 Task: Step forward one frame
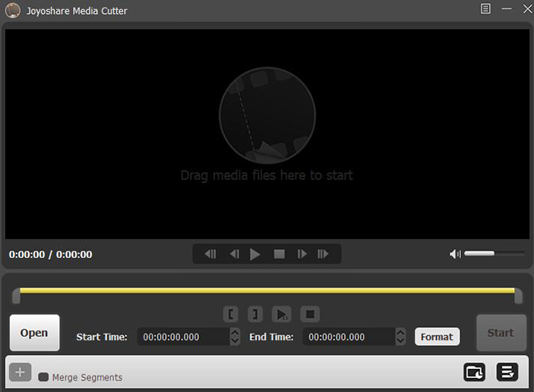[302, 254]
